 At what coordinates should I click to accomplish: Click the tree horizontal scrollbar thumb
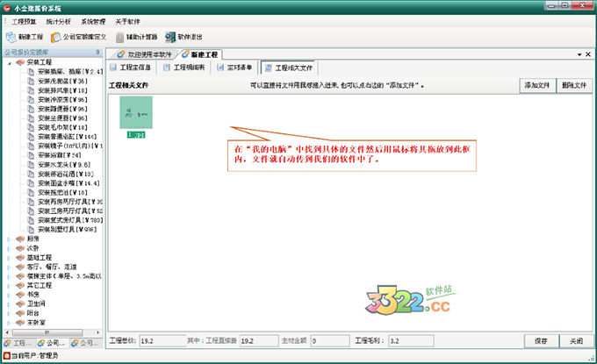point(47,332)
